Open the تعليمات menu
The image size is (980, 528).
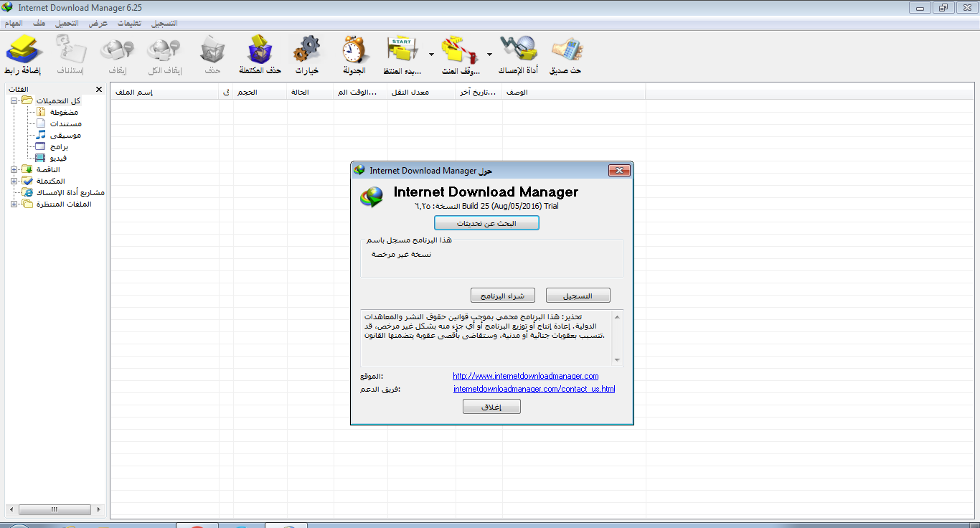click(x=126, y=22)
